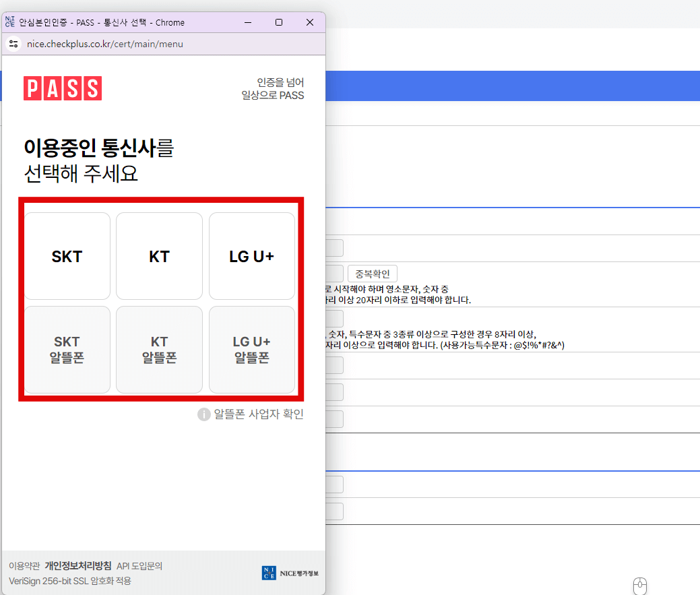Select KT as your carrier
This screenshot has height=595, width=700.
pos(159,256)
